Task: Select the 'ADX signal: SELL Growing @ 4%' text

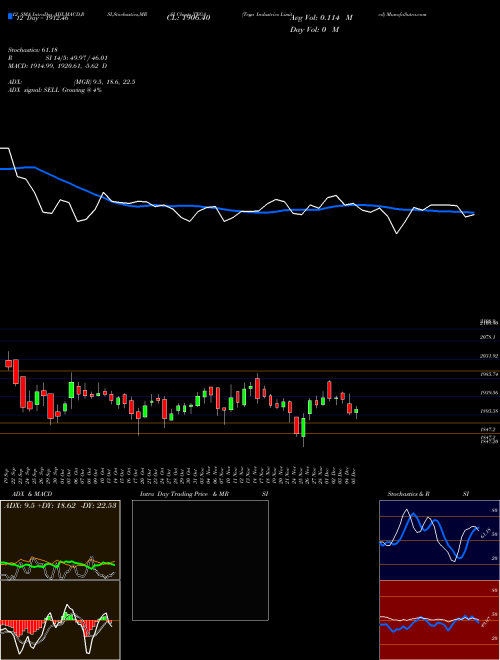Action: coord(55,90)
